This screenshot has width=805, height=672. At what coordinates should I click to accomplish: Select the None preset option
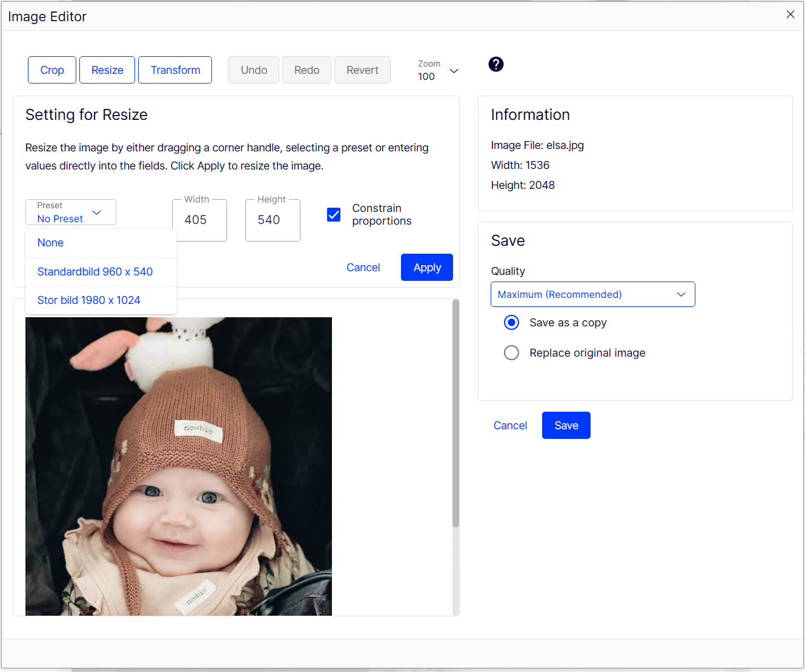(x=51, y=243)
